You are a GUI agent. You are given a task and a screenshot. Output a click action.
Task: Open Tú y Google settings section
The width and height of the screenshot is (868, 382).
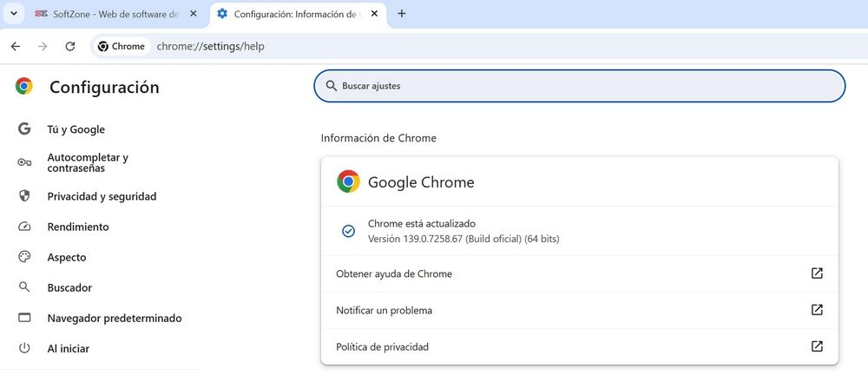(76, 129)
